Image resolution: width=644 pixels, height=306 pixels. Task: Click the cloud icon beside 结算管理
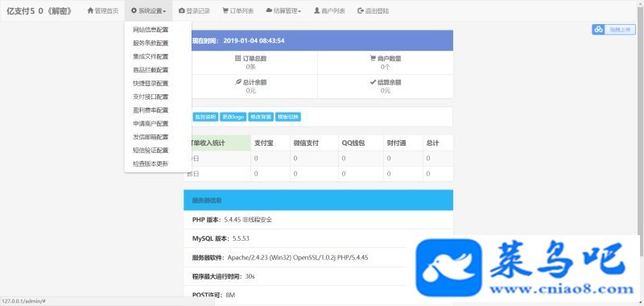269,11
